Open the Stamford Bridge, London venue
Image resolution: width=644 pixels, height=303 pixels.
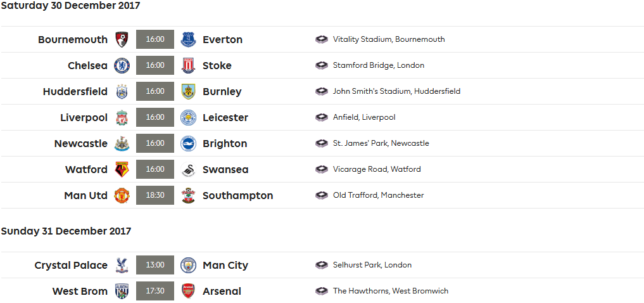[x=379, y=65]
